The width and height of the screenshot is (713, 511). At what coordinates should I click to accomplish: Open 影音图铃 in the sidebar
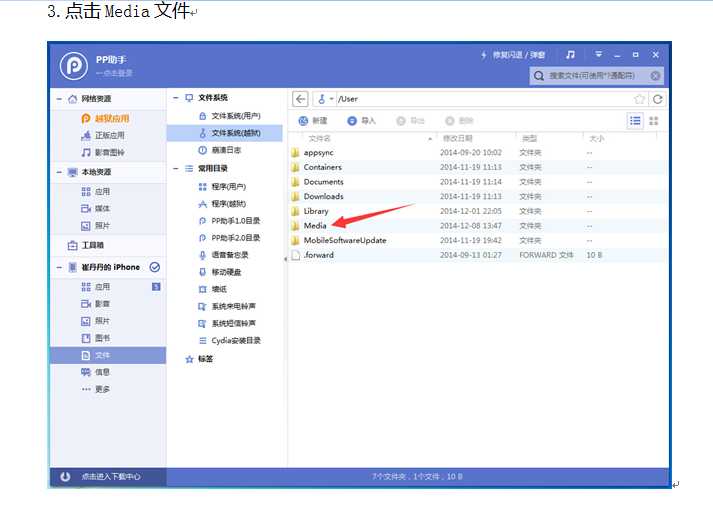tap(110, 153)
